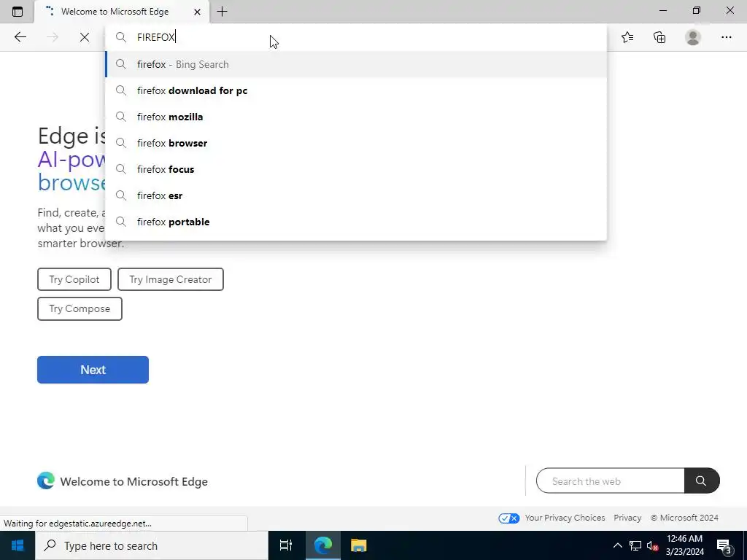The height and width of the screenshot is (560, 747).
Task: Open the Favorites star icon
Action: click(x=627, y=37)
